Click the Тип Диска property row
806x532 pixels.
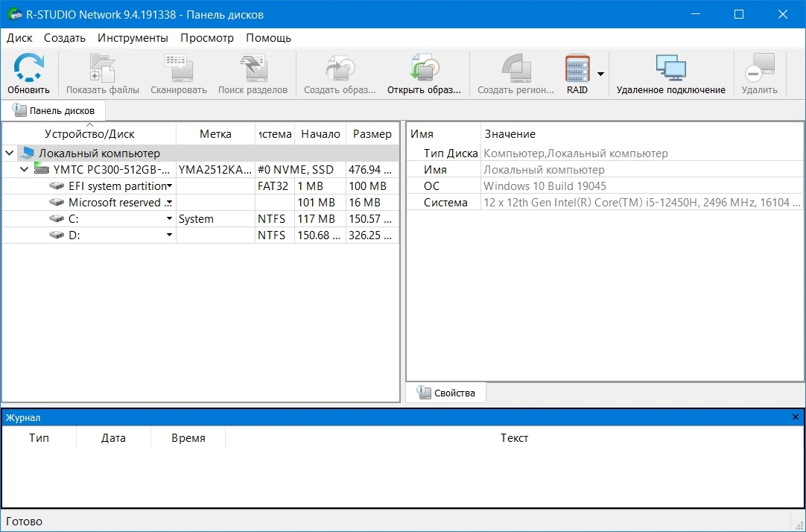point(605,153)
